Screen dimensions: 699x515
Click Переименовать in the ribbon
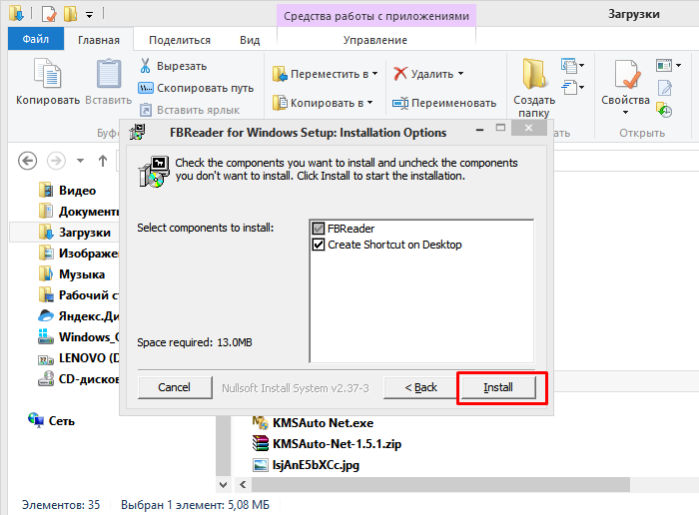(444, 103)
